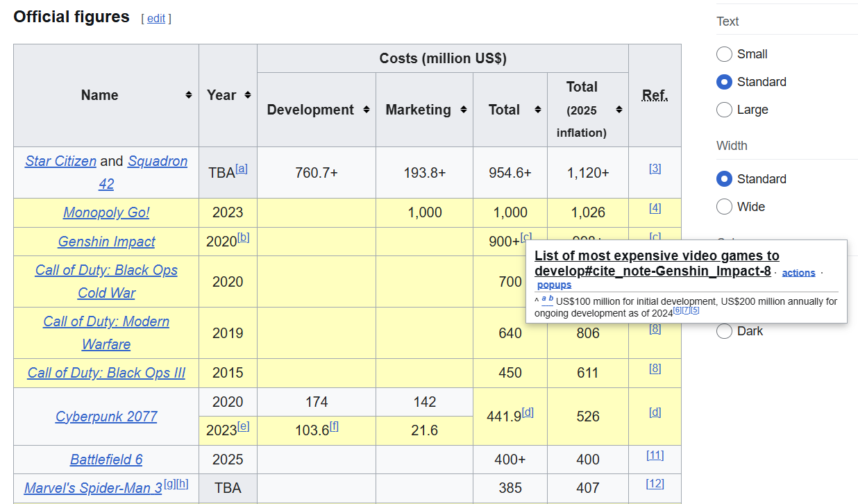
Task: Sort by Development cost arrows
Action: [x=366, y=110]
